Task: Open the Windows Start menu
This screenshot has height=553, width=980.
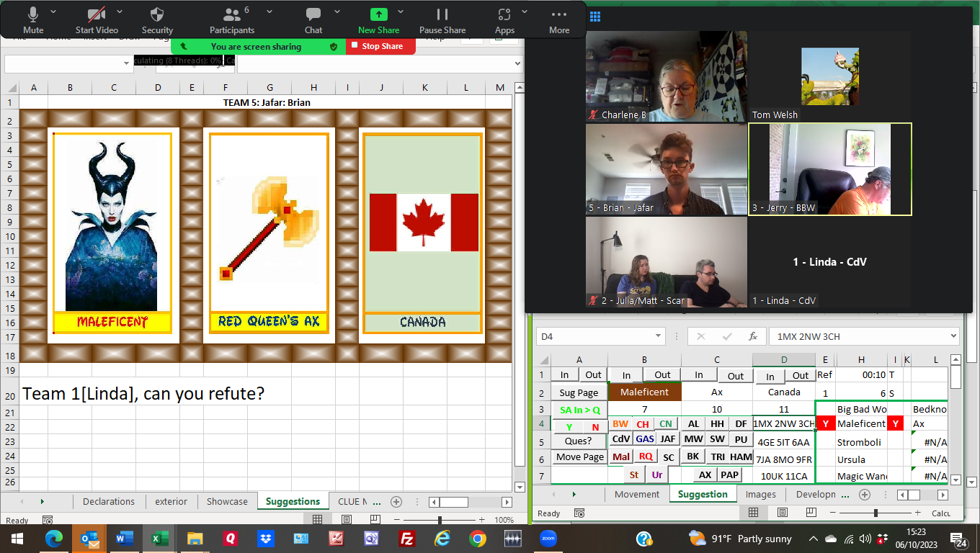Action: click(16, 539)
